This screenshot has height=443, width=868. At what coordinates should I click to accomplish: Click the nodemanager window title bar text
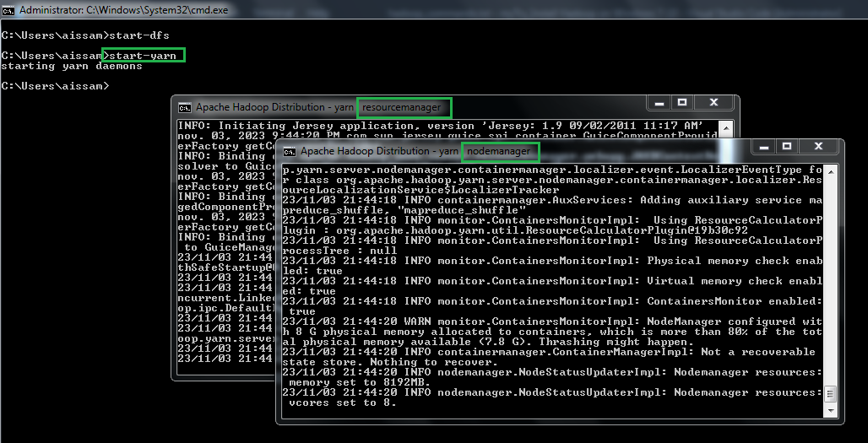point(415,151)
